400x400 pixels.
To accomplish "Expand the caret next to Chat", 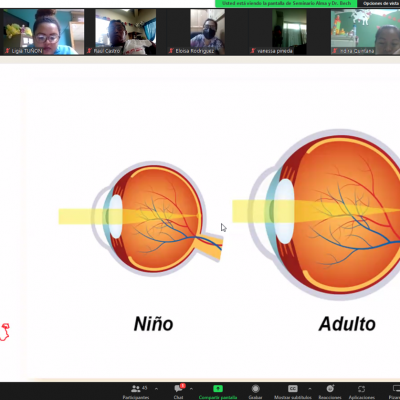I will coord(191,389).
